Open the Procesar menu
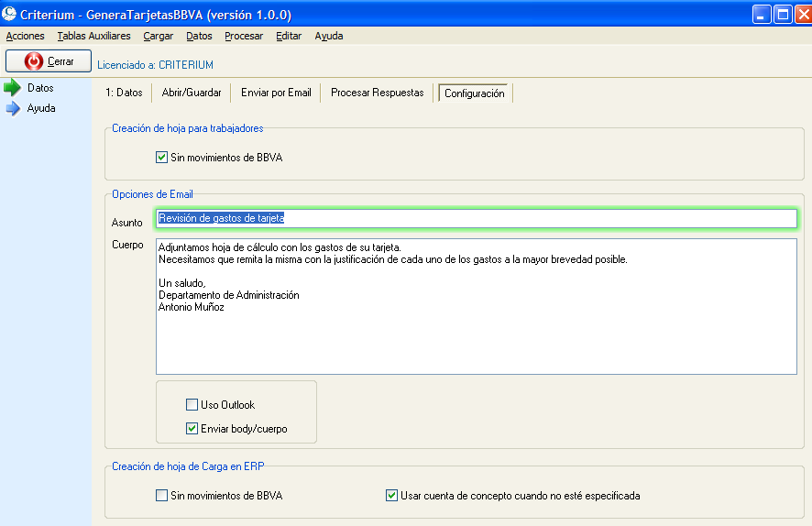 [244, 36]
